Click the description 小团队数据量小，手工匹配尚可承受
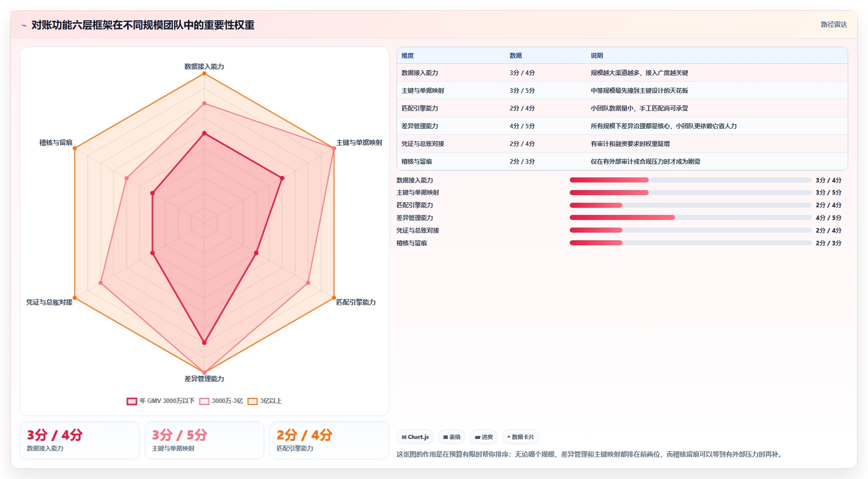868x479 pixels. (x=639, y=108)
